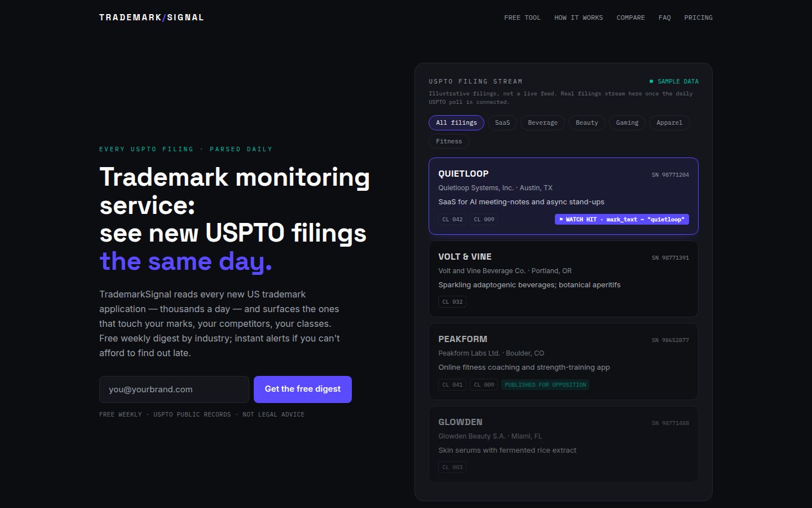Filter the stream by SaaS
Screen dimensions: 812x508
(x=502, y=122)
